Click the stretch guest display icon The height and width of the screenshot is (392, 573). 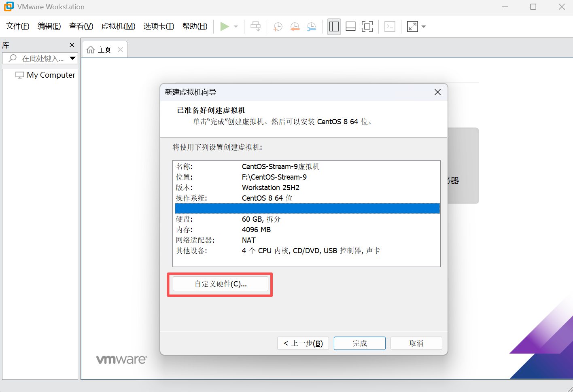pyautogui.click(x=412, y=27)
